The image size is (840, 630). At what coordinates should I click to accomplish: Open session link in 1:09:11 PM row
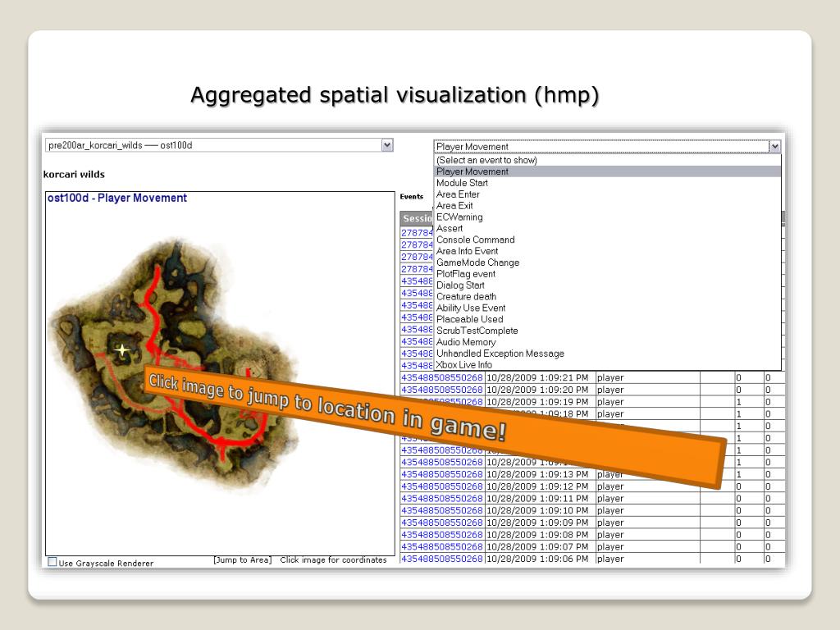pyautogui.click(x=442, y=499)
